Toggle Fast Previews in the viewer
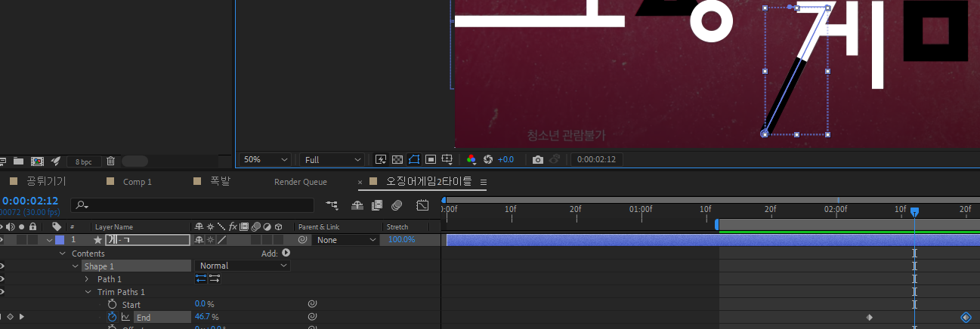980x329 pixels. point(380,159)
